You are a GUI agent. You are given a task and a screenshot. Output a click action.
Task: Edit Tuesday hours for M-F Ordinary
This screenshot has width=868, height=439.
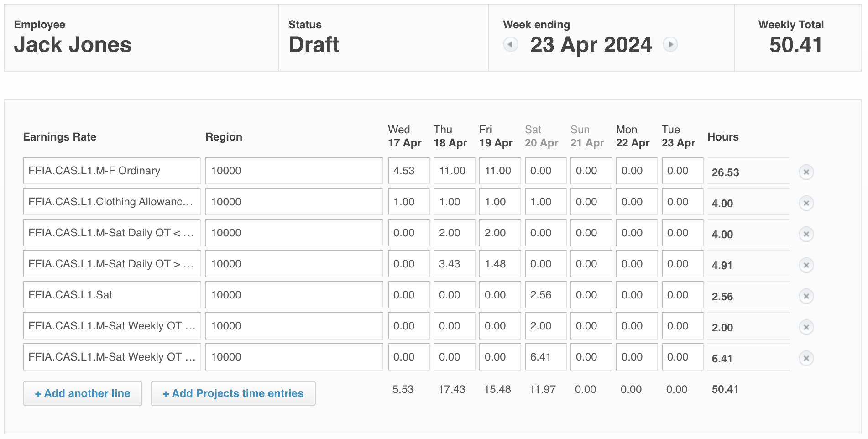click(683, 171)
